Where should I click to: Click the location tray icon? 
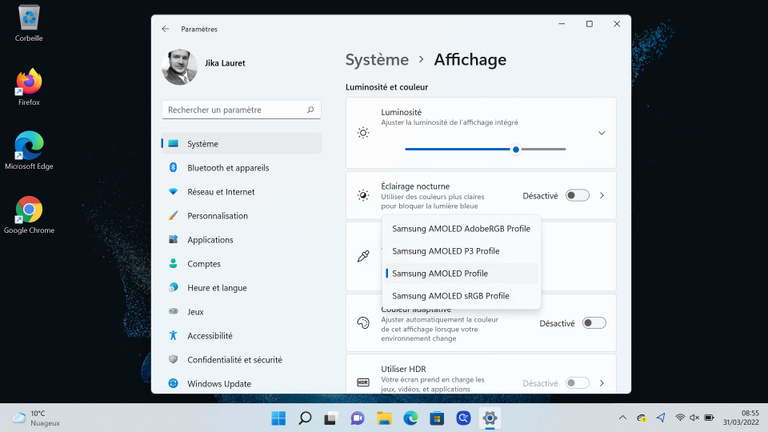click(x=661, y=417)
